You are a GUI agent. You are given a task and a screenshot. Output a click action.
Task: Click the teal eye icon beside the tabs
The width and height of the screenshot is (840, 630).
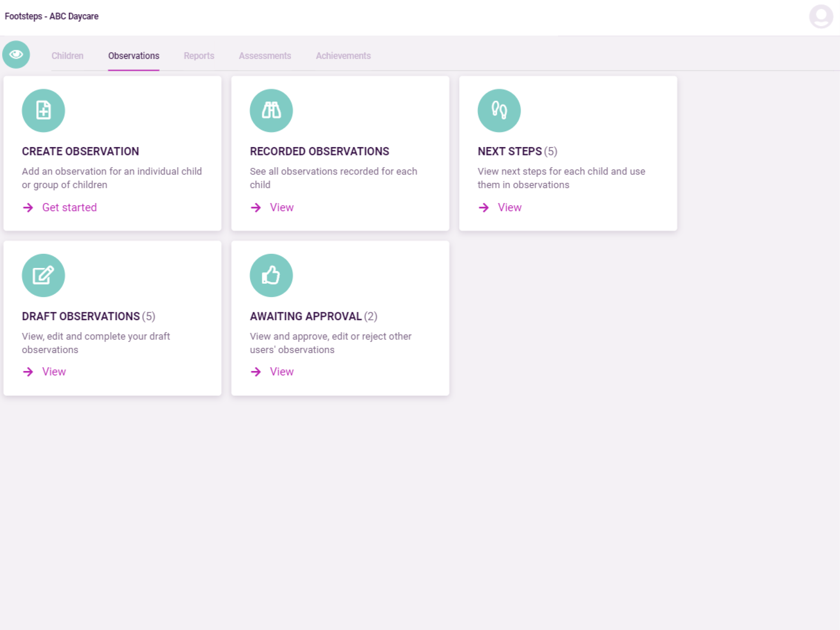[16, 55]
